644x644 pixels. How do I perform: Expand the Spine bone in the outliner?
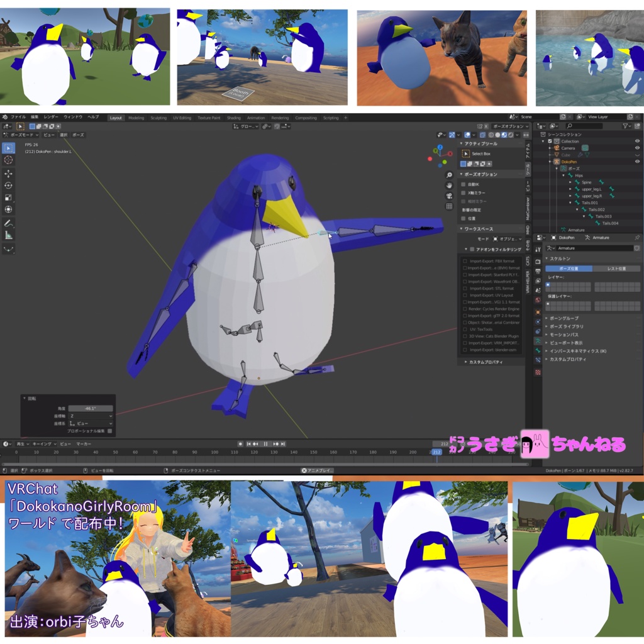[570, 182]
